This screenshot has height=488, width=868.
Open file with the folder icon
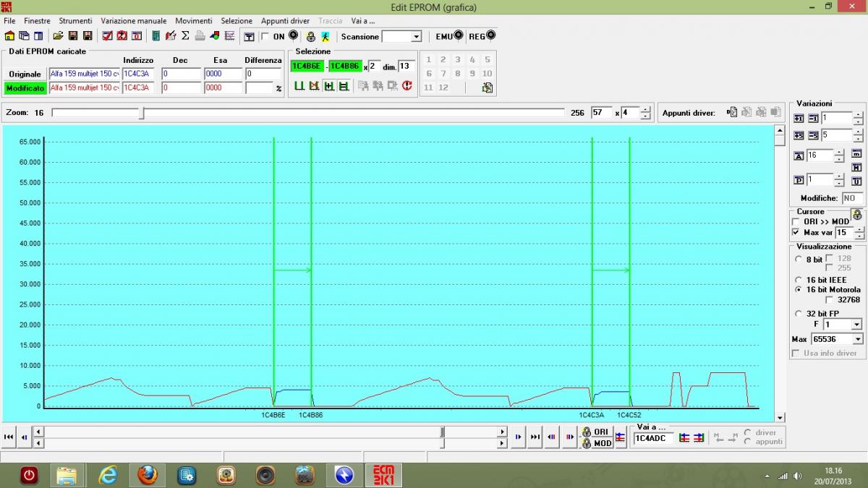pos(58,36)
